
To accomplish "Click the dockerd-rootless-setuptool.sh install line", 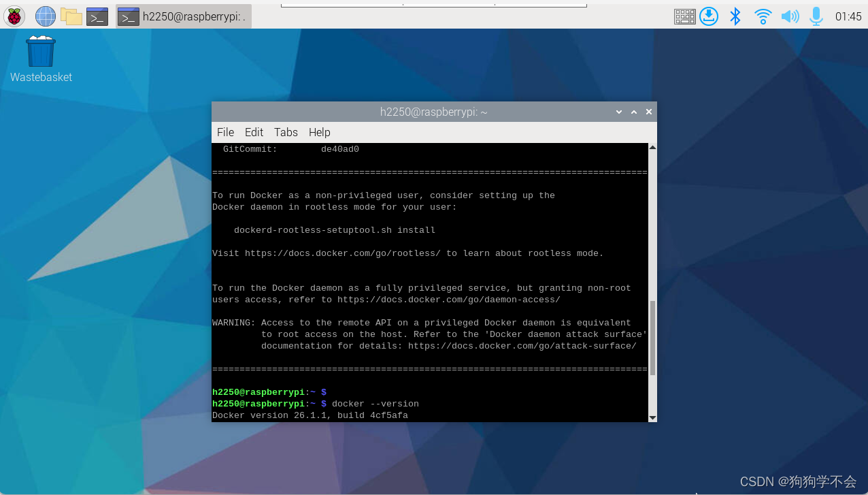I will pyautogui.click(x=335, y=230).
